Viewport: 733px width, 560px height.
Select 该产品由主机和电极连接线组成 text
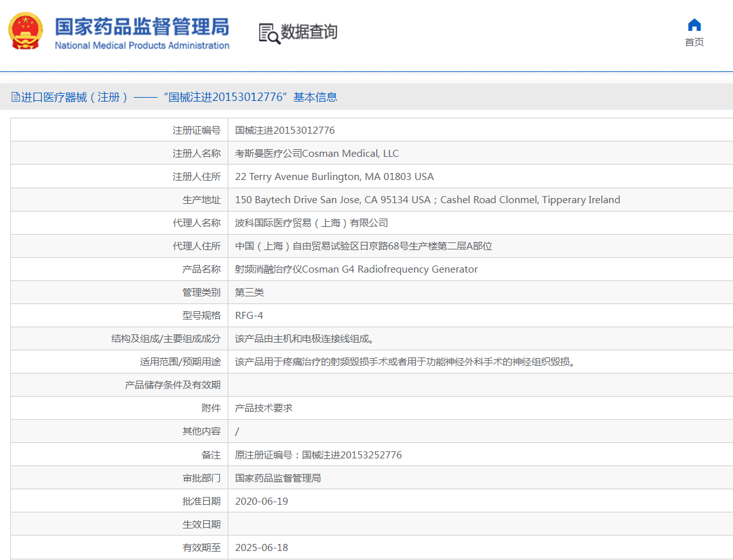pos(304,338)
